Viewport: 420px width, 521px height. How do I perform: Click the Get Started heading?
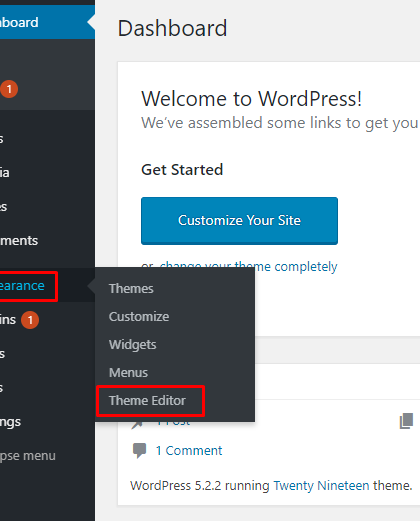coord(182,170)
